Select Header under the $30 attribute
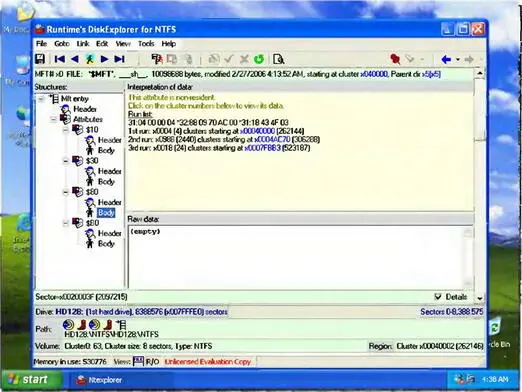Image resolution: width=522 pixels, height=392 pixels. click(110, 171)
